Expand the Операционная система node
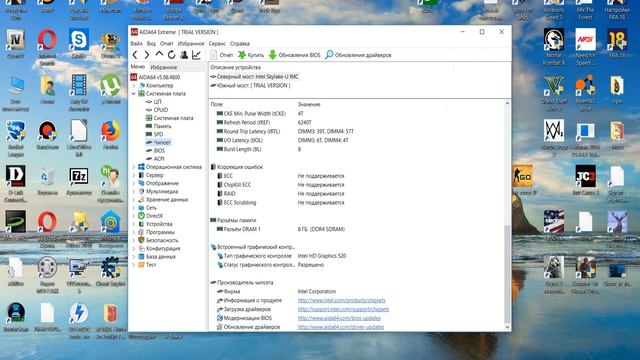Image resolution: width=640 pixels, height=360 pixels. coord(134,167)
